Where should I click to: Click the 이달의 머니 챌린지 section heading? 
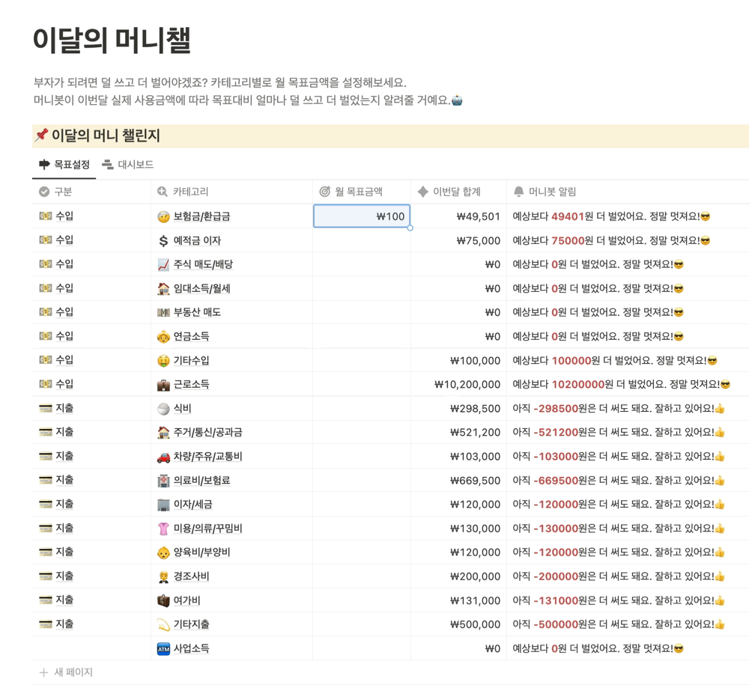click(106, 136)
